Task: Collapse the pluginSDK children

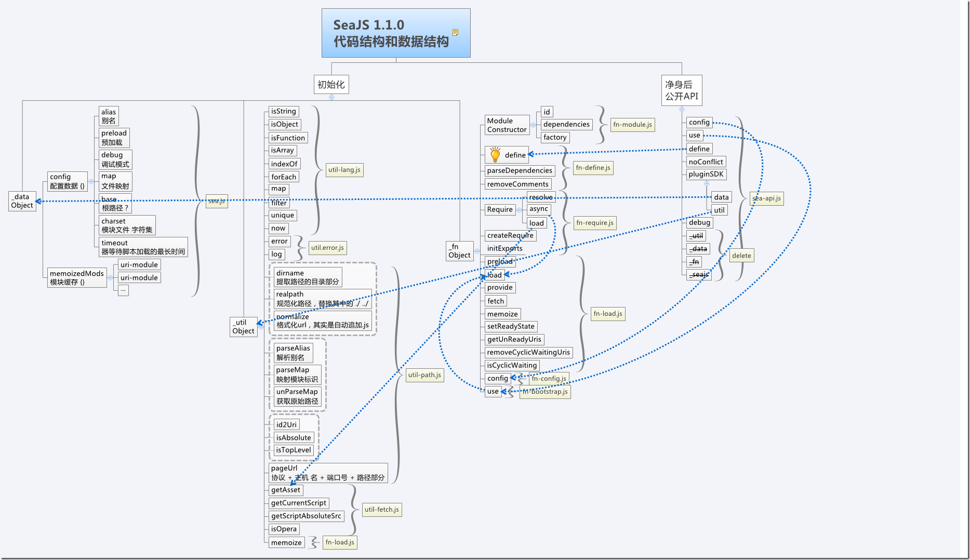Action: point(707,183)
